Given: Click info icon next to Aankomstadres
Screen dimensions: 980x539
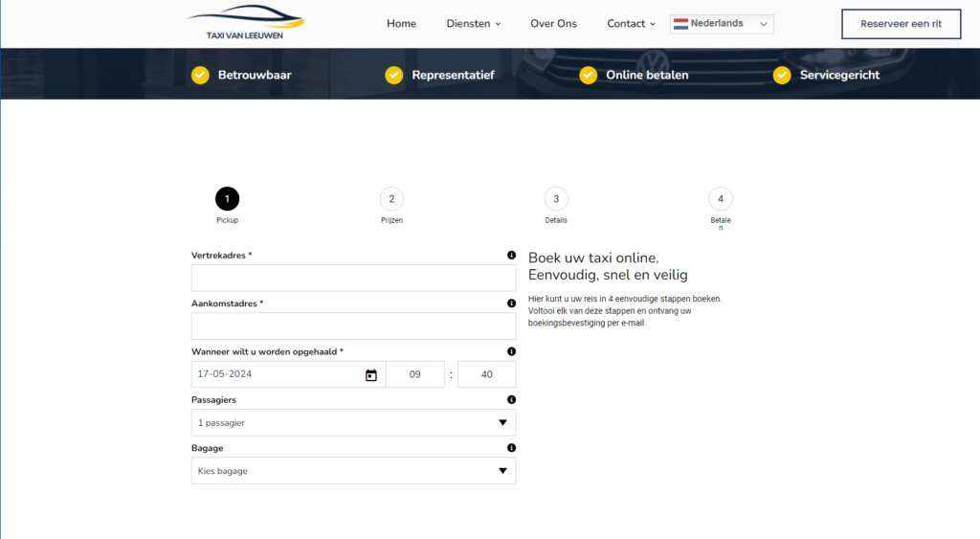Looking at the screenshot, I should 511,303.
